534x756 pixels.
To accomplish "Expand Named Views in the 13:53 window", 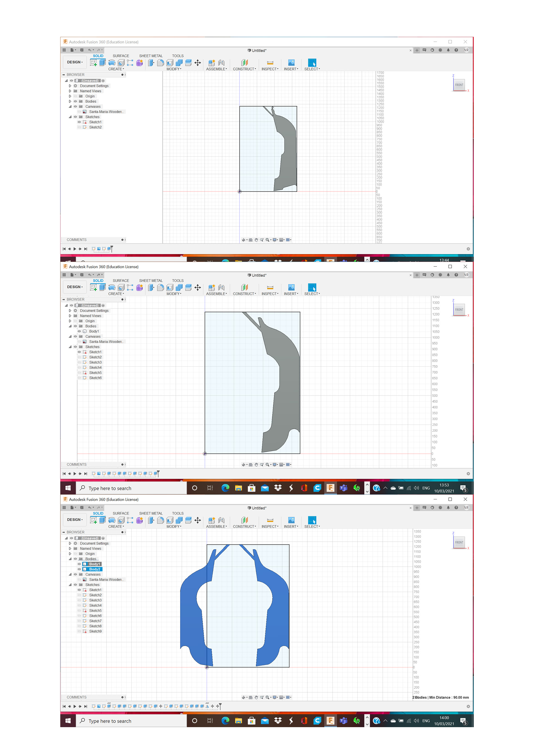I will 70,316.
